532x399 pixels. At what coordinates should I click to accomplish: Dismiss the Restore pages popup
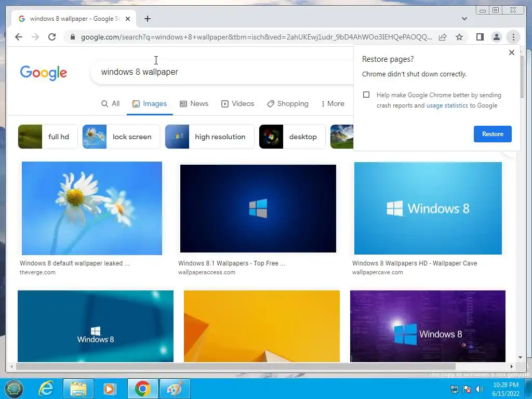(x=512, y=52)
